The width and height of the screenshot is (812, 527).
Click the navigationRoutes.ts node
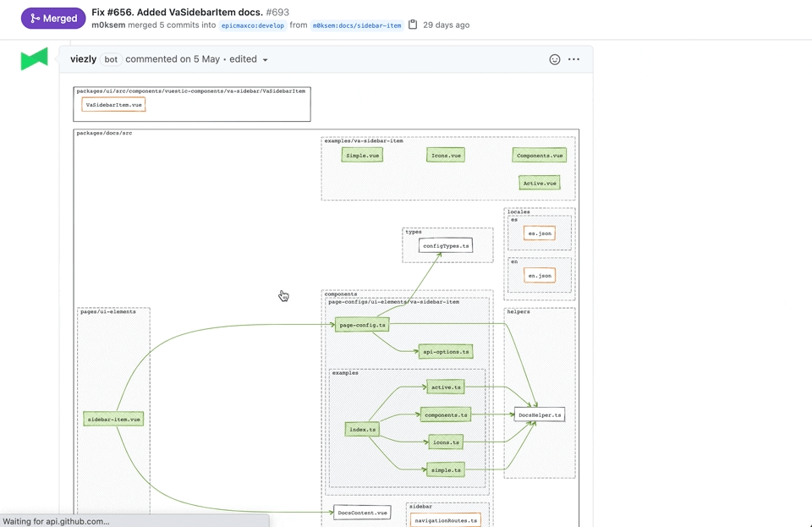[x=446, y=520]
